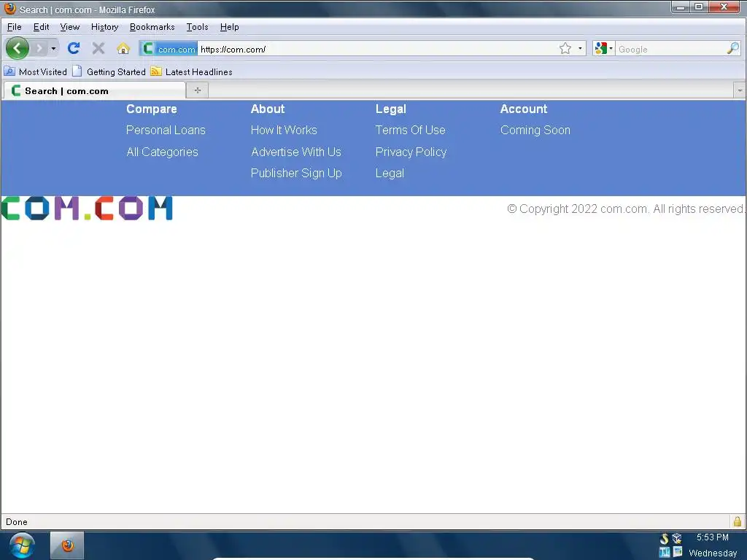Click the blue tray icon below the S icon
Viewport: 747px width, 560px height.
(x=665, y=553)
